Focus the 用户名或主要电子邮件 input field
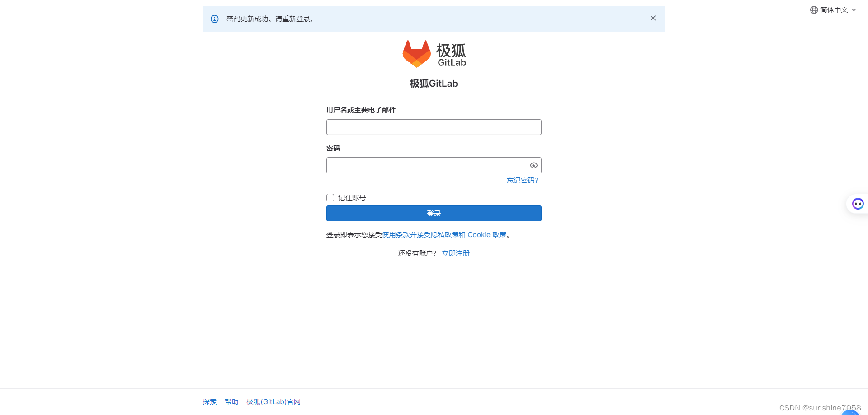The width and height of the screenshot is (868, 415). (x=434, y=127)
